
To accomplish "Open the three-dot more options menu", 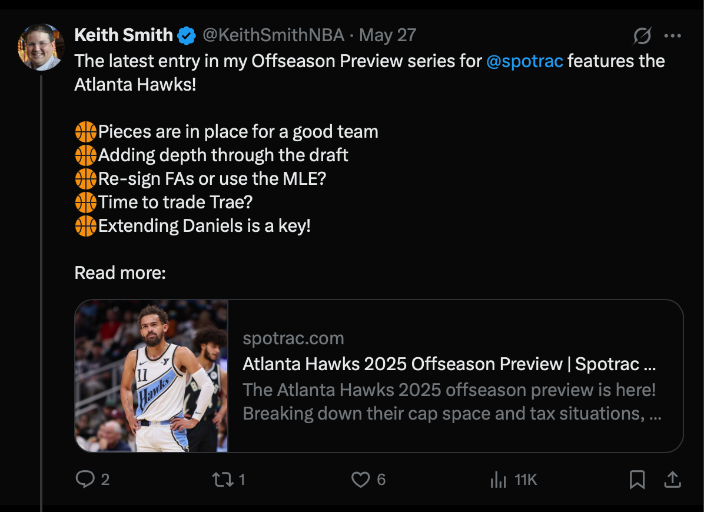I will 673,36.
